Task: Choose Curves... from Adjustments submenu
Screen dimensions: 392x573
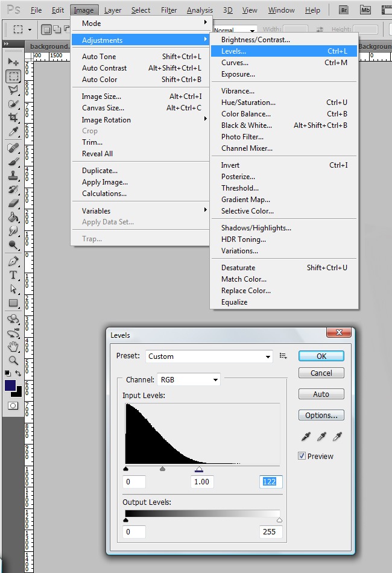Action: pos(235,63)
